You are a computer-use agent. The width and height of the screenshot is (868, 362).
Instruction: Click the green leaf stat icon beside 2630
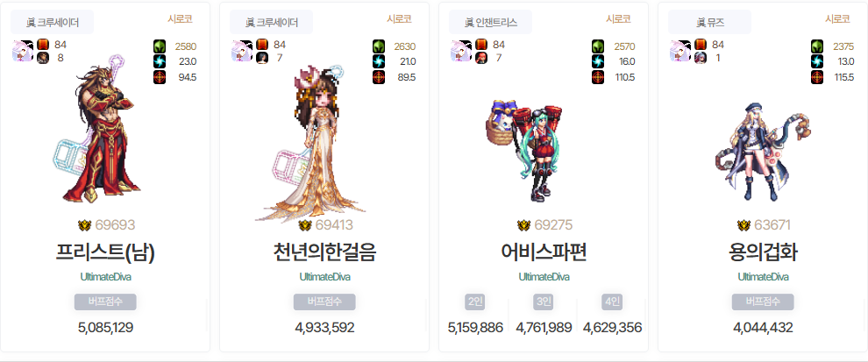pos(379,46)
